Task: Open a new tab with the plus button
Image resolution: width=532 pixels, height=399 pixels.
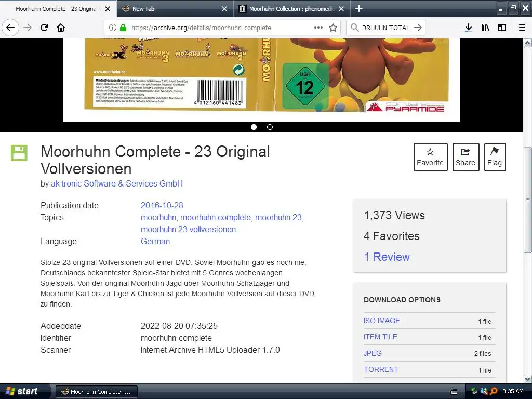Action: pos(358,8)
